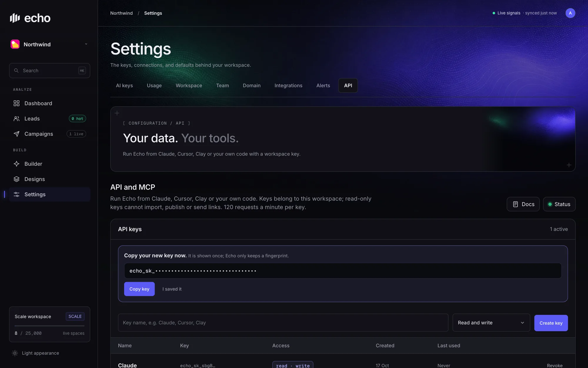Focus the sidebar Search field

(49, 71)
